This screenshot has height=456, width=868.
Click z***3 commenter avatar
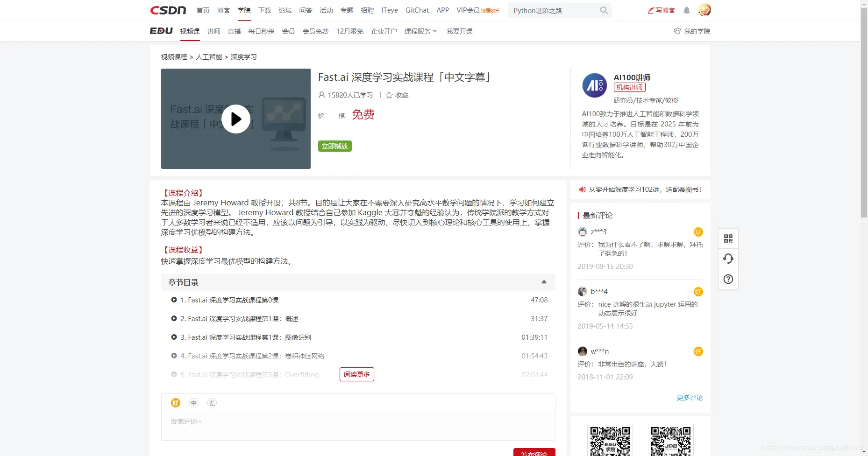[582, 232]
